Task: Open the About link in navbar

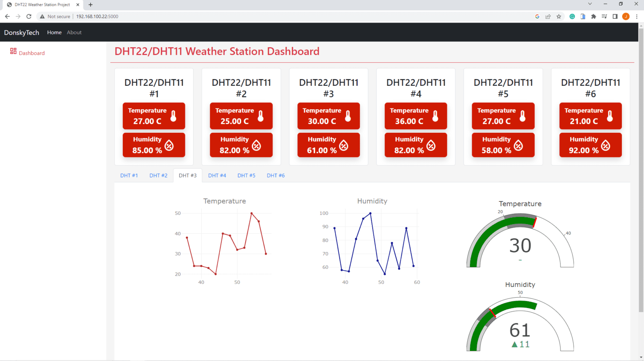Action: (x=74, y=32)
